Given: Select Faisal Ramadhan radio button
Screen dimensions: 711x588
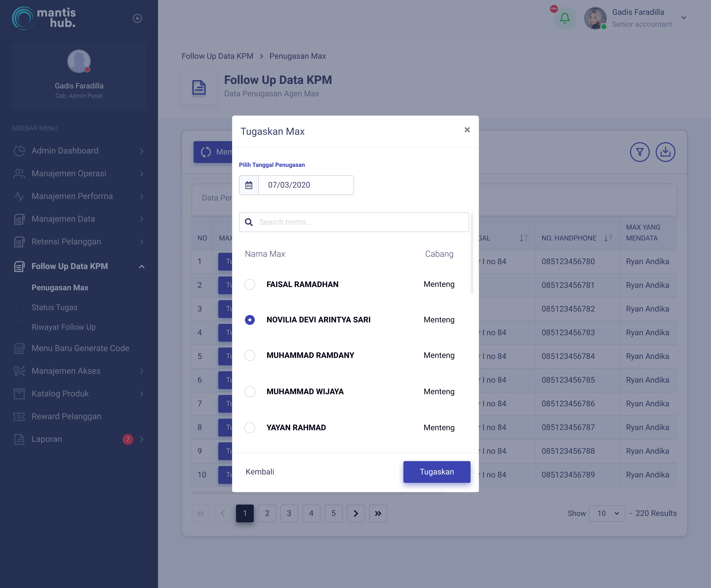Looking at the screenshot, I should (x=250, y=284).
